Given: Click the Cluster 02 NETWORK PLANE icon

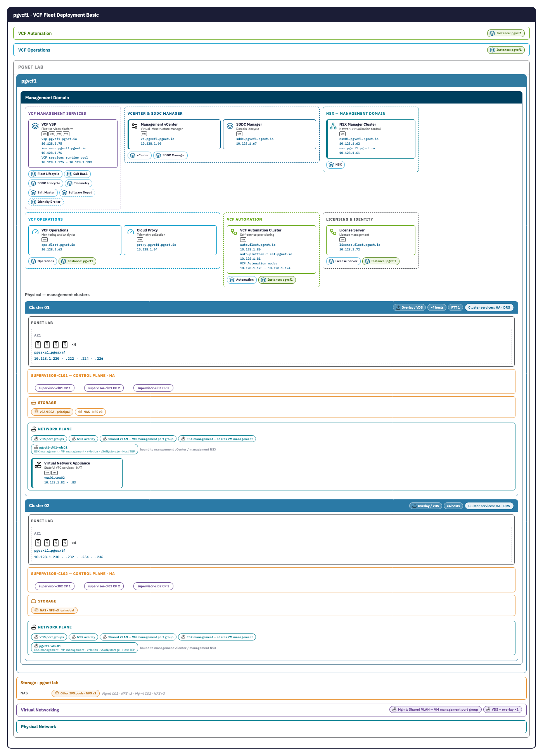Looking at the screenshot, I should [x=34, y=627].
